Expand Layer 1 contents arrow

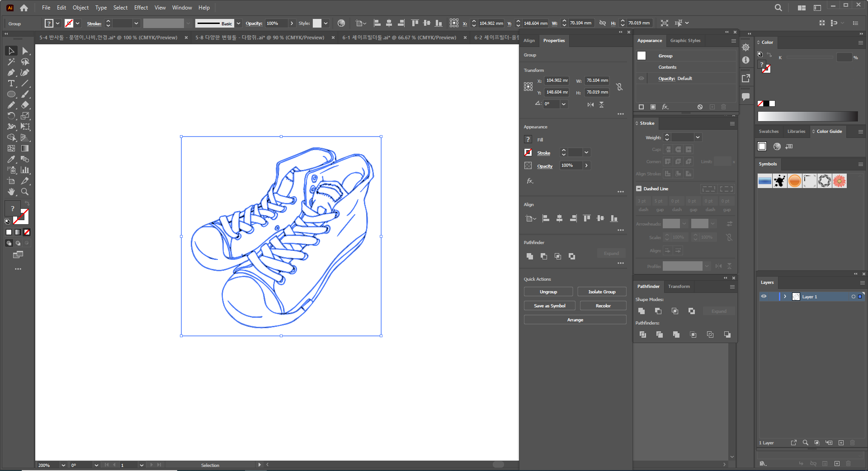pyautogui.click(x=785, y=297)
